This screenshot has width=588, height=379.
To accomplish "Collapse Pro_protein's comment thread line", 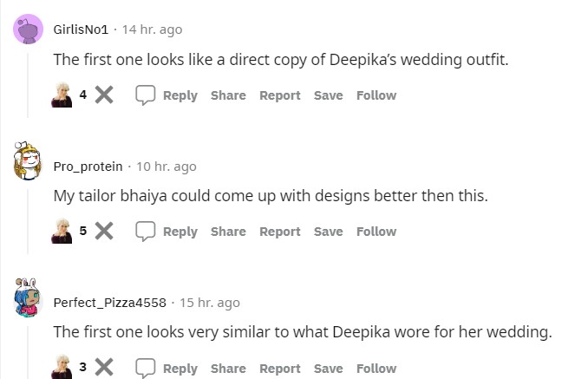I will pyautogui.click(x=28, y=217).
